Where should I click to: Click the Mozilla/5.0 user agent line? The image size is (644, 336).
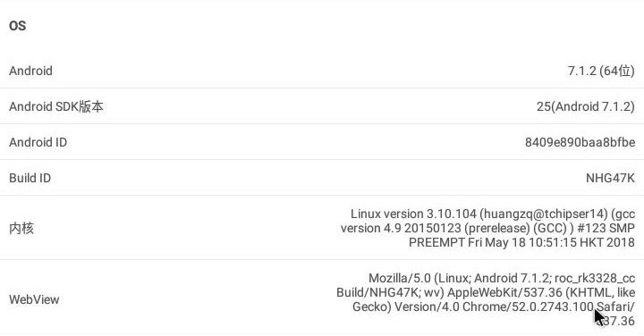click(502, 278)
